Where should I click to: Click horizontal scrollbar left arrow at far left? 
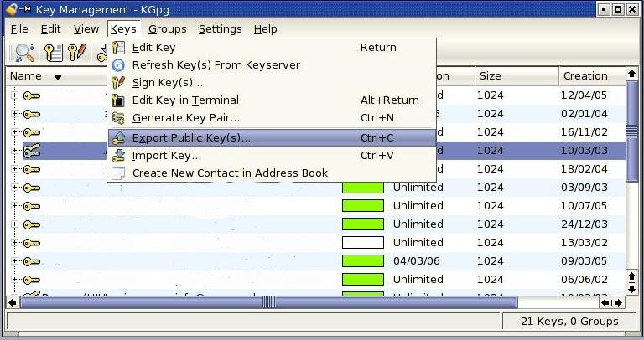pos(13,302)
